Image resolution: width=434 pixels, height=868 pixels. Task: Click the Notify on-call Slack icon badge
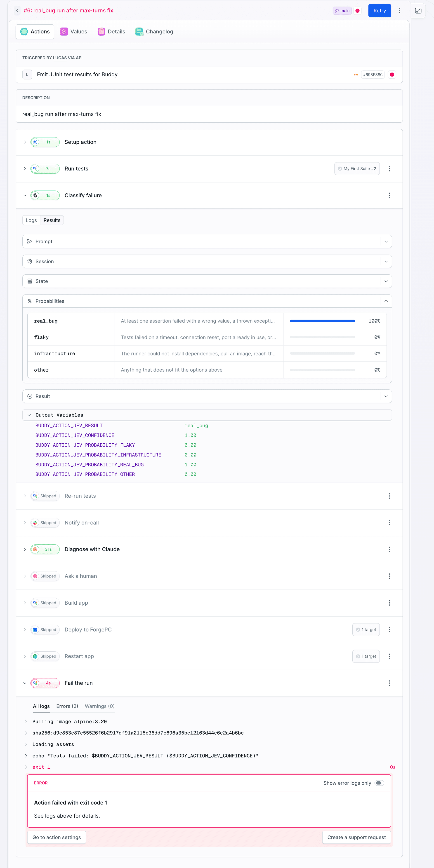pyautogui.click(x=35, y=523)
